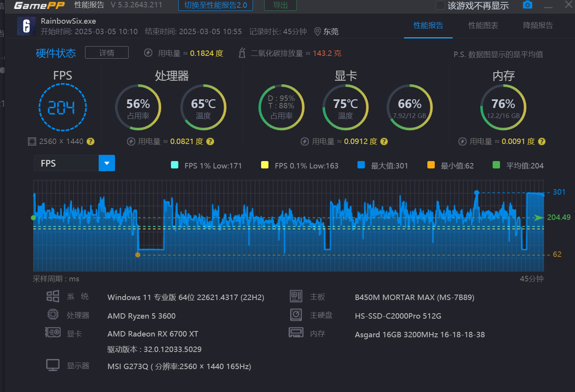Check the 该游戏不再显示 checkbox

point(440,5)
